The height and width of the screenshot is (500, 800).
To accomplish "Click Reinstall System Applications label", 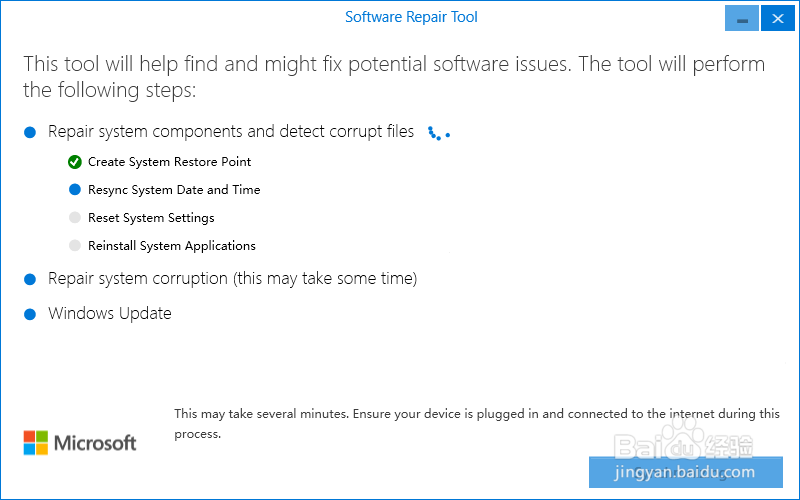I will [172, 246].
